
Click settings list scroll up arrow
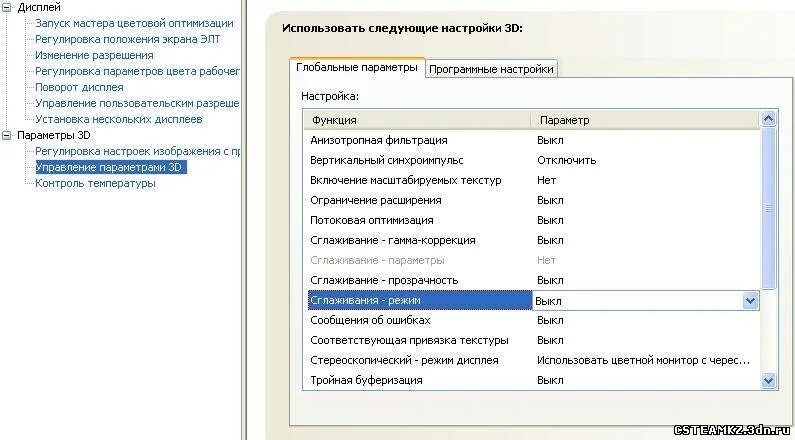(x=769, y=119)
